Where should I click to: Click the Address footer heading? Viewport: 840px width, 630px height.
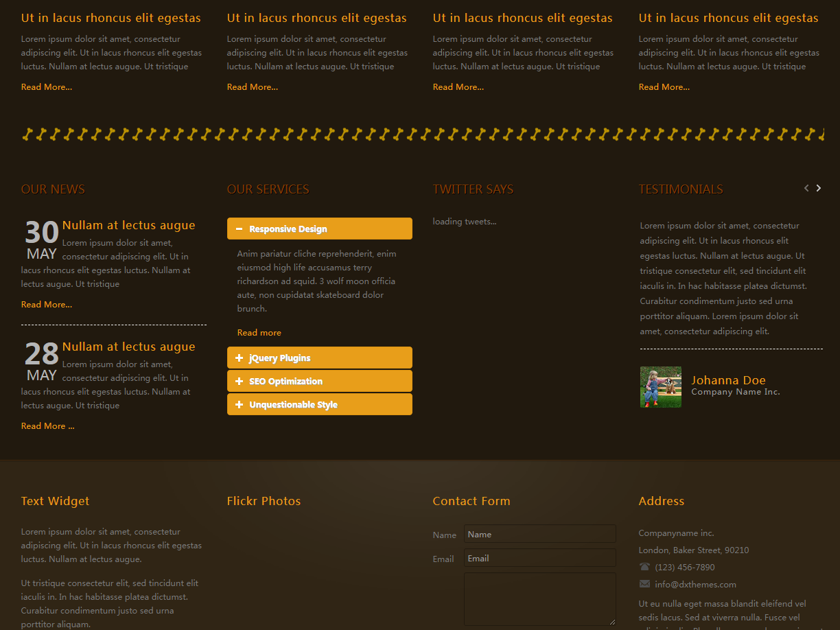(662, 501)
